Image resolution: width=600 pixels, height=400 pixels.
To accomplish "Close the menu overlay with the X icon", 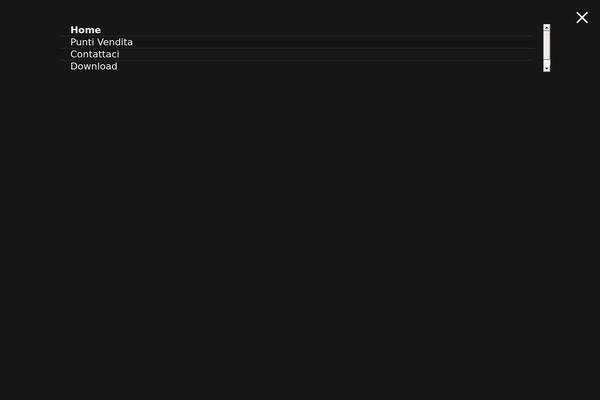I will coord(582,18).
